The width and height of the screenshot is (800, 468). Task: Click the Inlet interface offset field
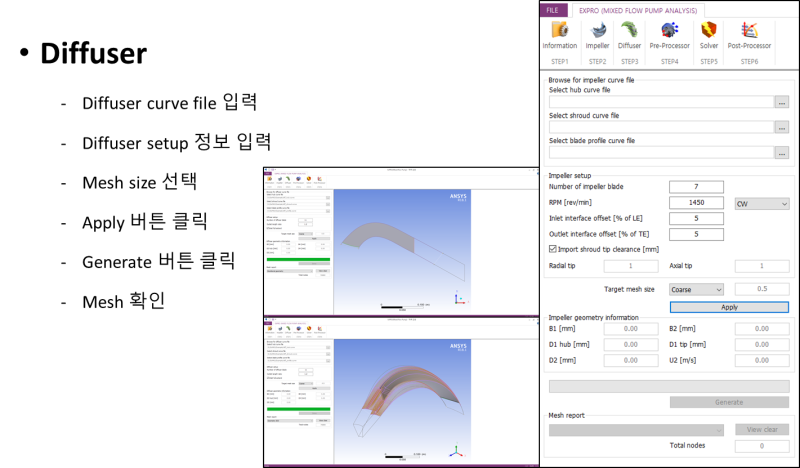696,218
